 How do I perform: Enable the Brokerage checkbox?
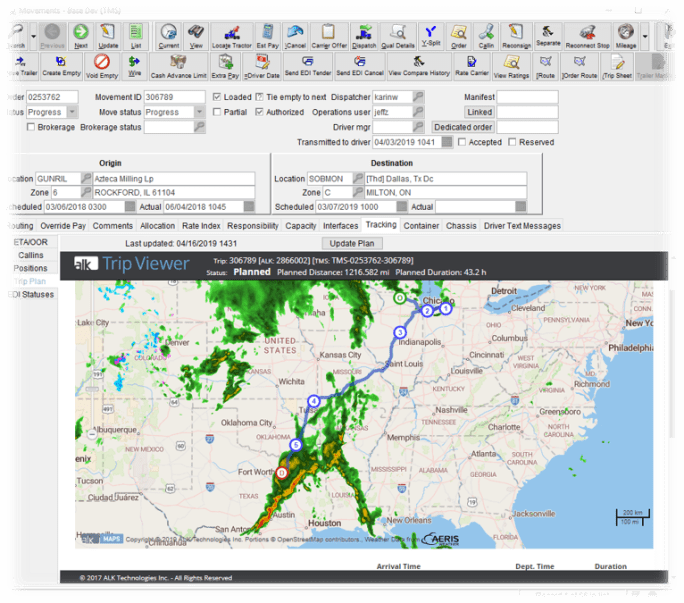(28, 128)
